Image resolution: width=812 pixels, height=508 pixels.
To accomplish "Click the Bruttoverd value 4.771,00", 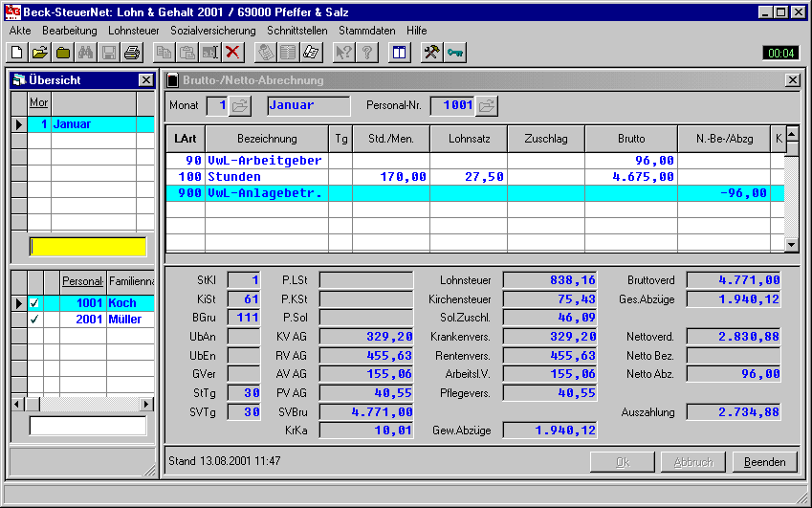I will (x=734, y=280).
